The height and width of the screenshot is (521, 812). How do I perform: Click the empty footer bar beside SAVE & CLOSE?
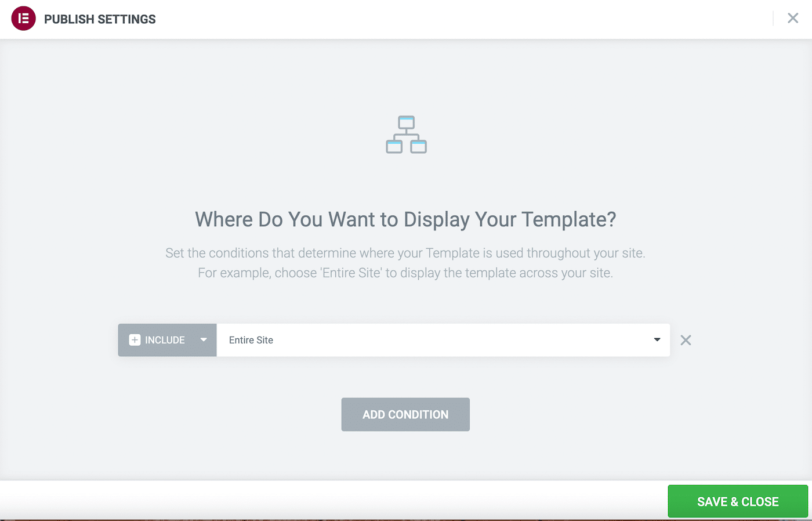(x=333, y=501)
